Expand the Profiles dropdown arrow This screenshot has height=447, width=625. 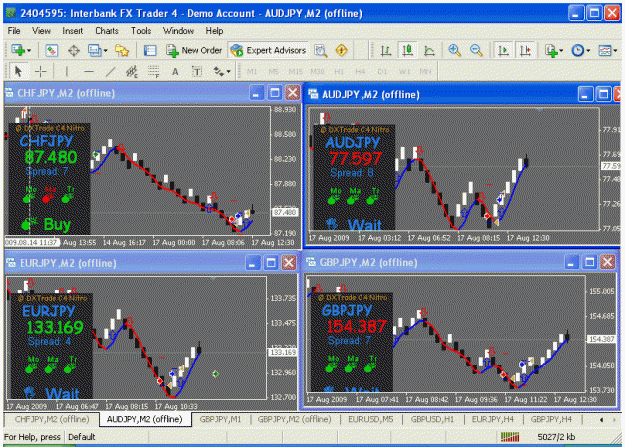click(105, 51)
